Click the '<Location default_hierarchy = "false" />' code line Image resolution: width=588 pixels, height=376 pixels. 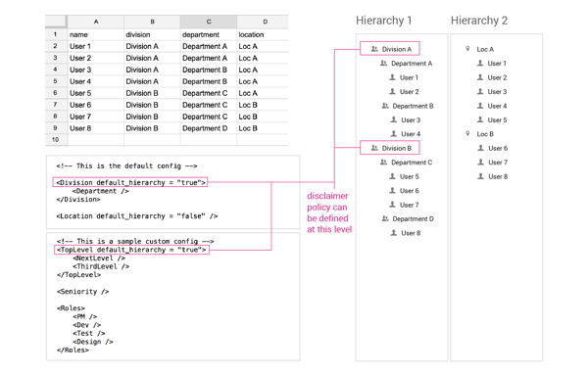137,216
